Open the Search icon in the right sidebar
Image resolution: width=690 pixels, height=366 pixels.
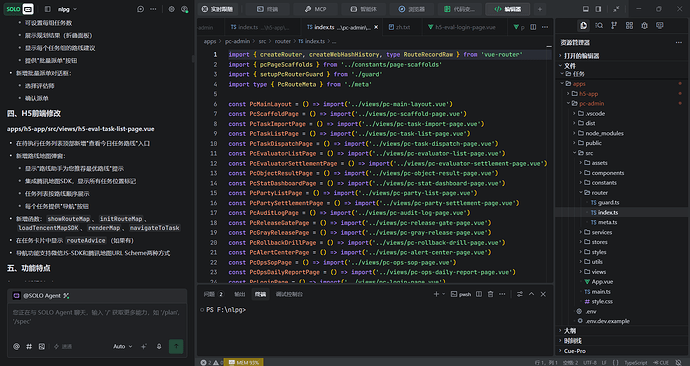click(599, 26)
